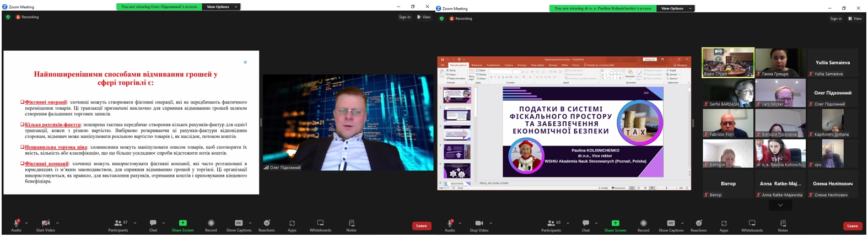Screen dimensions: 868x237
Task: Open Notes in the left Zoom window
Action: click(352, 225)
